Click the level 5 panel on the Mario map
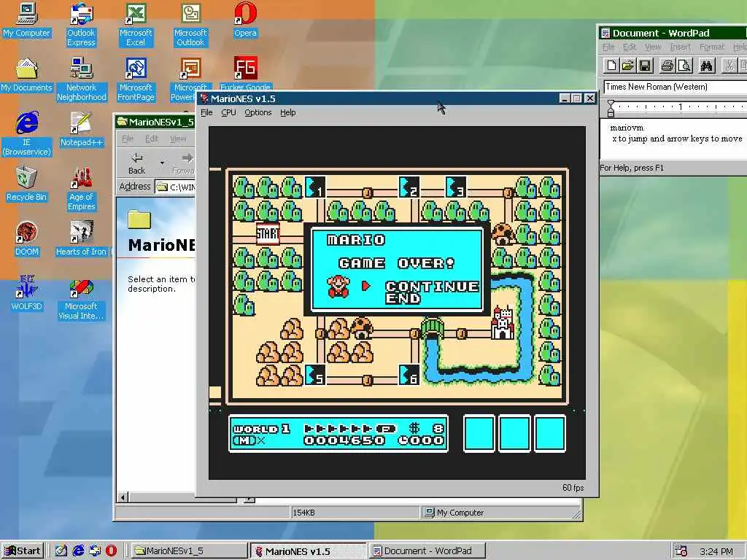This screenshot has width=747, height=560. coord(315,375)
